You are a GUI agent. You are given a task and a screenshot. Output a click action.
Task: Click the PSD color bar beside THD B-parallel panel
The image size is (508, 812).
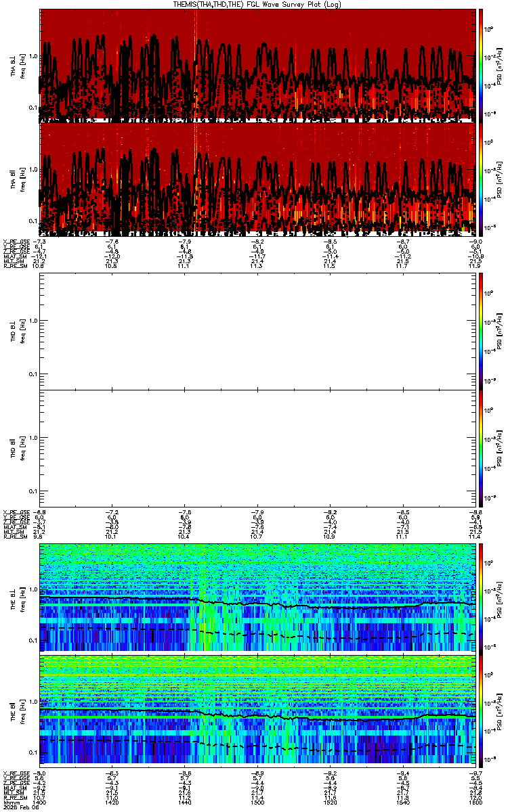(482, 448)
